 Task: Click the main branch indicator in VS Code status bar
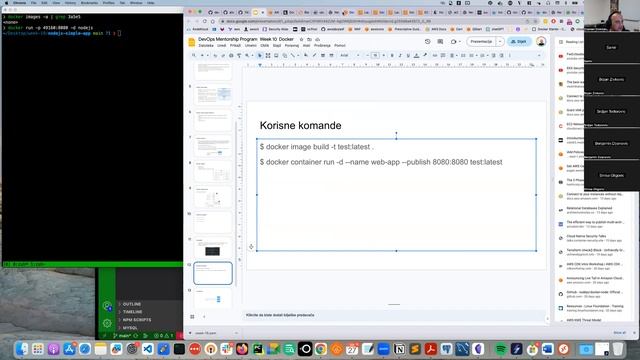click(x=122, y=336)
